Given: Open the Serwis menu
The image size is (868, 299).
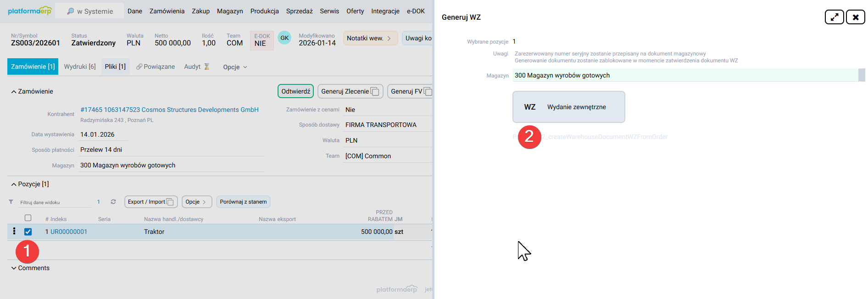Looking at the screenshot, I should 329,11.
